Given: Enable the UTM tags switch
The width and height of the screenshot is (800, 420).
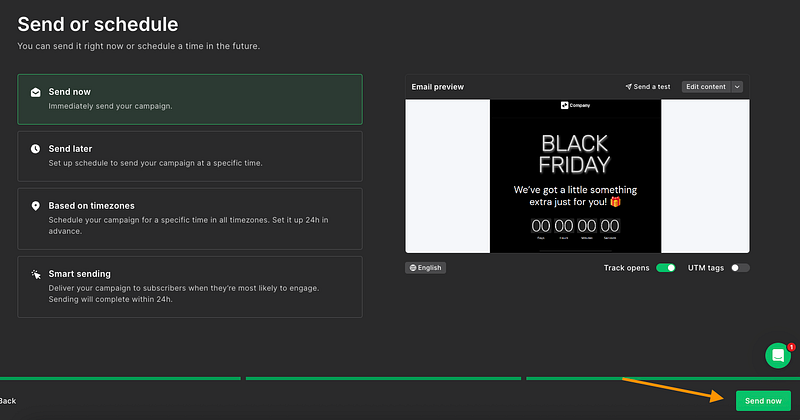Looking at the screenshot, I should point(740,268).
